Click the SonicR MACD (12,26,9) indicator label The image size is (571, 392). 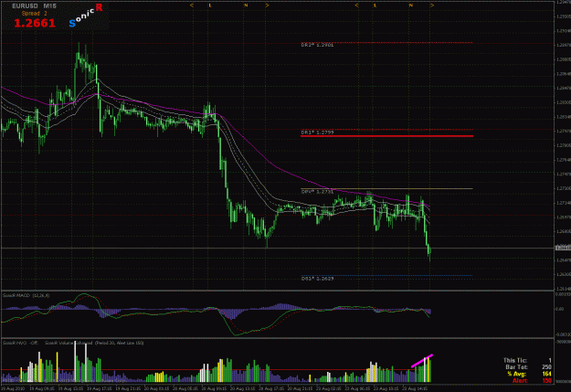click(26, 295)
